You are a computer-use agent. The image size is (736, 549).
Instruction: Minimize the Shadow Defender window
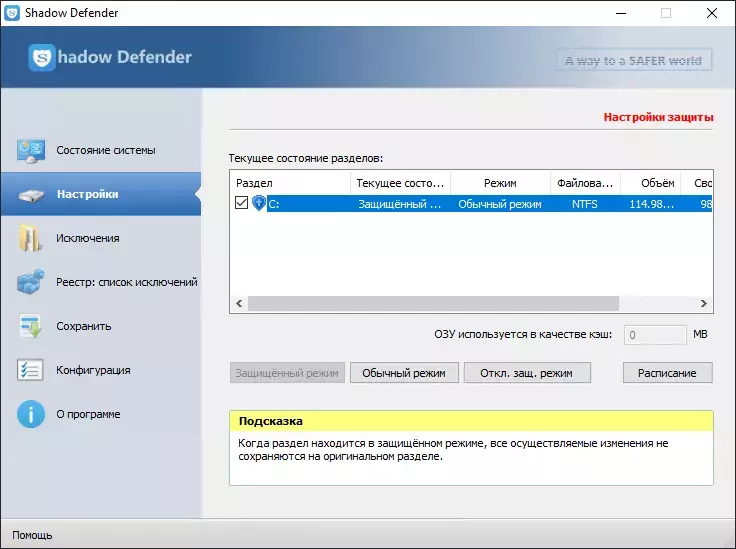click(x=621, y=13)
